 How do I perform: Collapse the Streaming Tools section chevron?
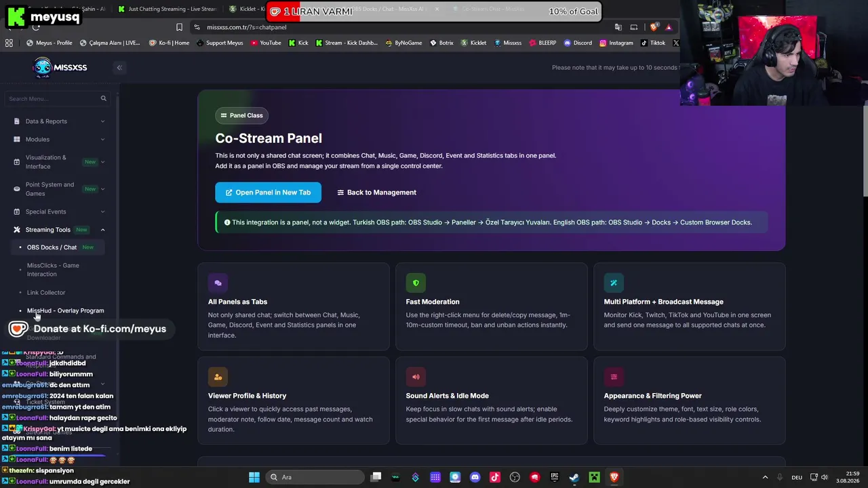pyautogui.click(x=102, y=230)
